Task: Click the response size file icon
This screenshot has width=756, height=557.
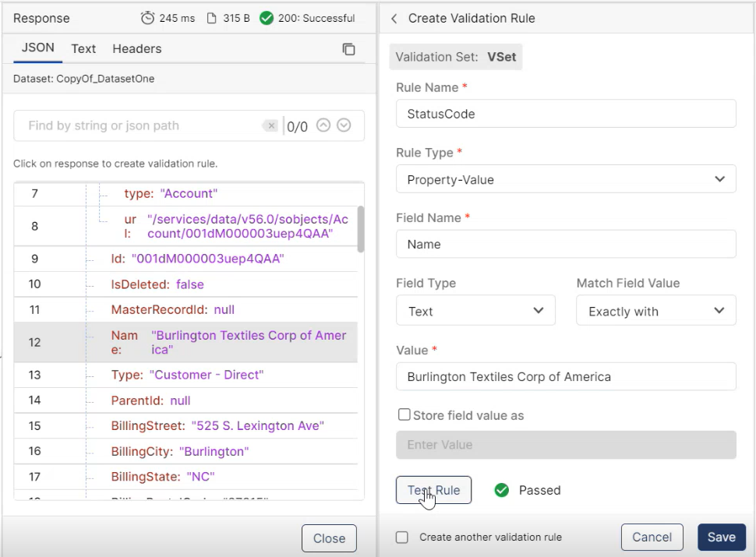Action: click(211, 18)
